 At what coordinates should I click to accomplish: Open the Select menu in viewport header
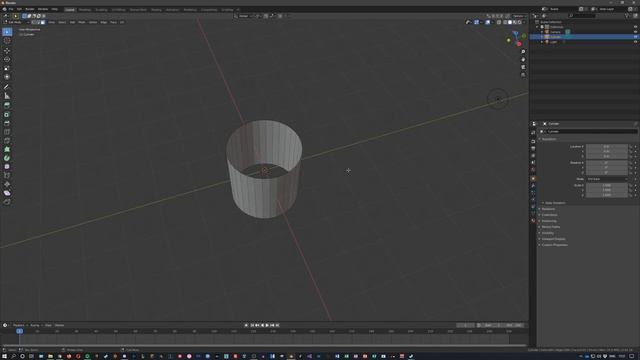coord(62,22)
